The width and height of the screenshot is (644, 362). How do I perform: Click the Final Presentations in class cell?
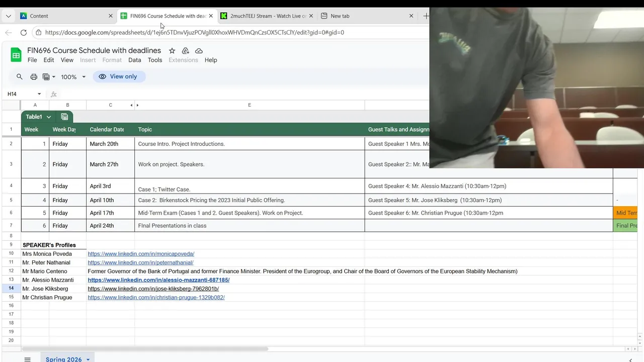tap(250, 226)
